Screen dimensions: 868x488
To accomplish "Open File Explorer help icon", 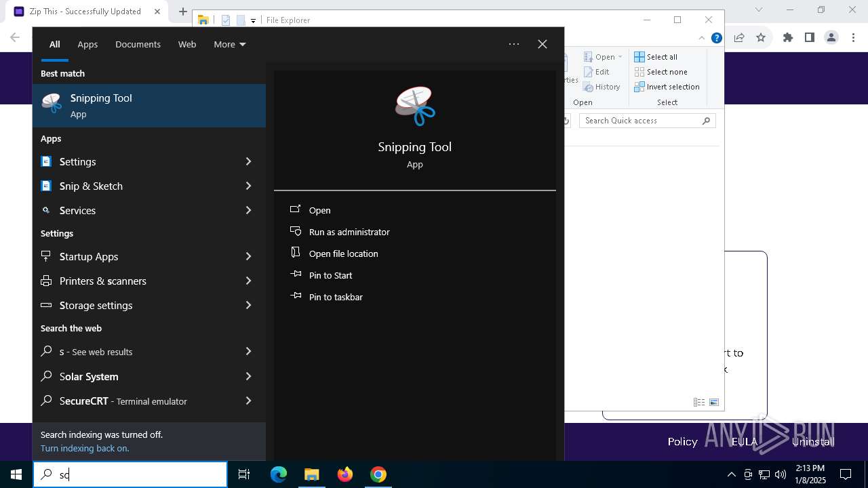I will [716, 38].
